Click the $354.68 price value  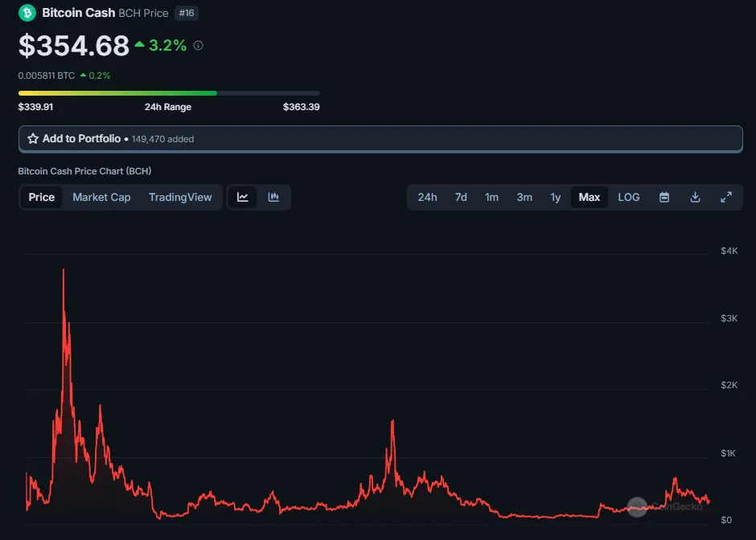coord(74,46)
